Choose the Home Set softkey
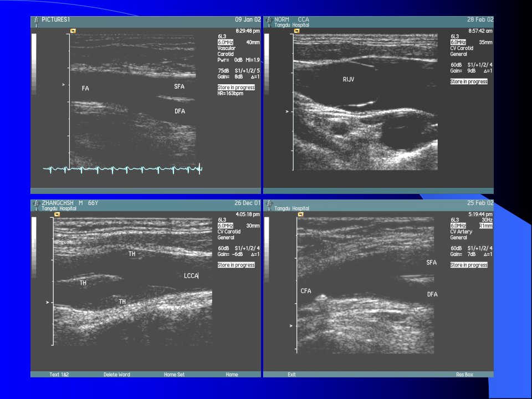This screenshot has width=532, height=399. click(x=174, y=375)
